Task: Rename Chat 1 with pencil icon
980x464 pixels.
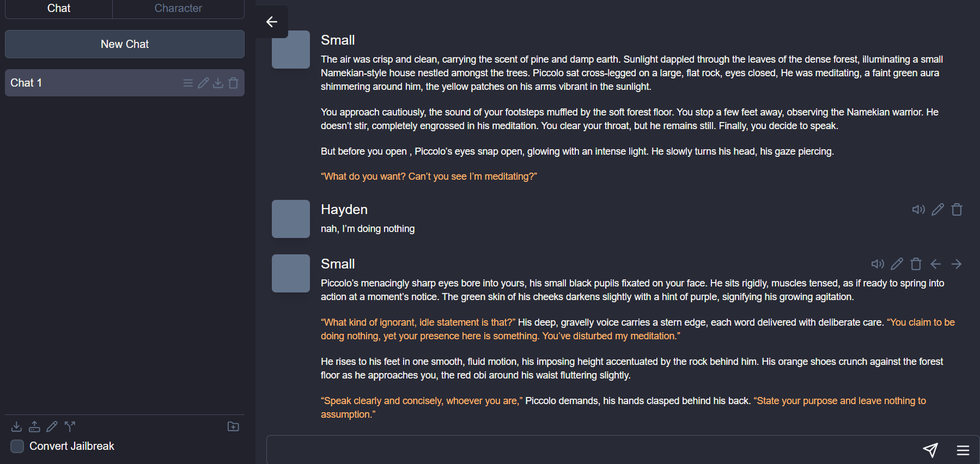Action: [203, 83]
